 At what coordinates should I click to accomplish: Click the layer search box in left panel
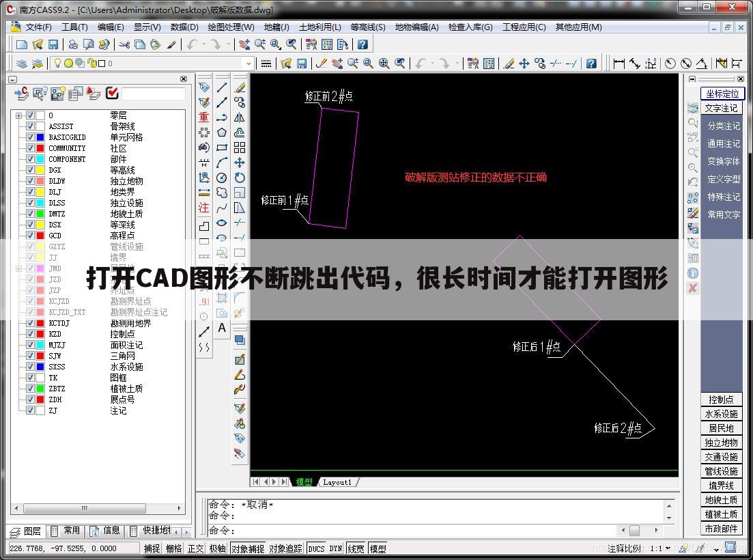click(153, 94)
